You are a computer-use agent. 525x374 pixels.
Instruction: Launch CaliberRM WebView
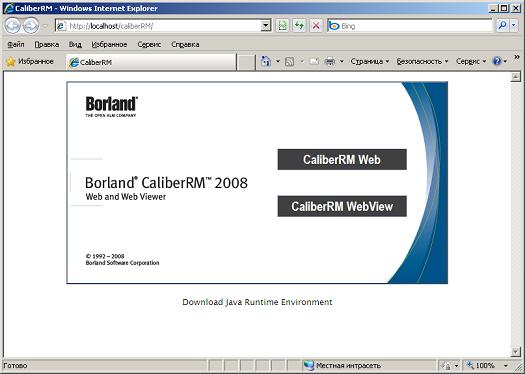pos(342,206)
